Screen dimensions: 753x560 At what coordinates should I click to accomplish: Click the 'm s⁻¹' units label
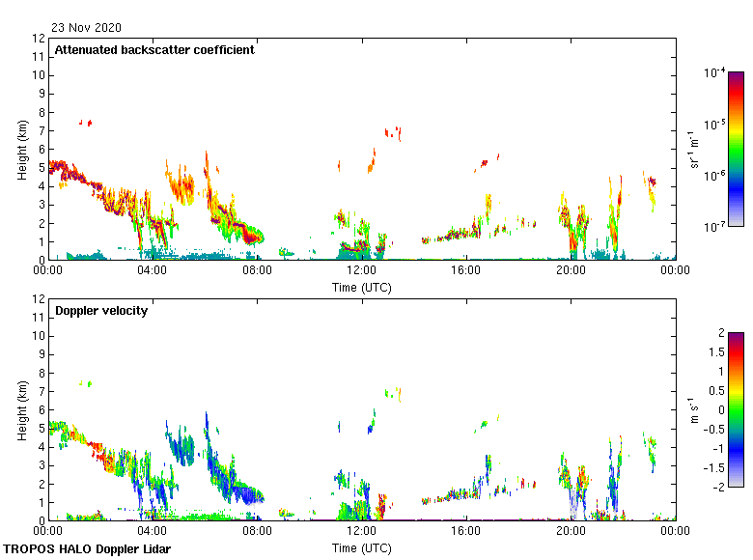[694, 409]
